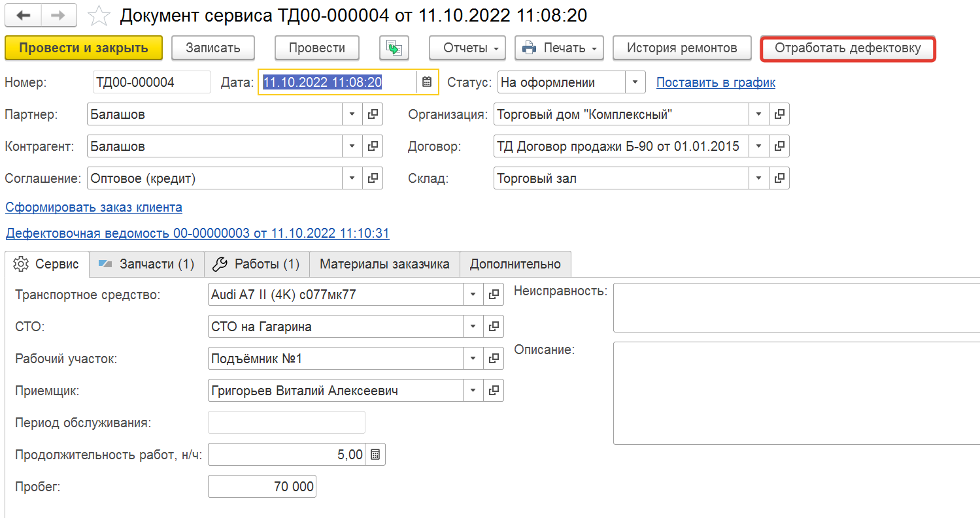Open Транспортное средство record icon
The width and height of the screenshot is (980, 518).
tap(494, 295)
